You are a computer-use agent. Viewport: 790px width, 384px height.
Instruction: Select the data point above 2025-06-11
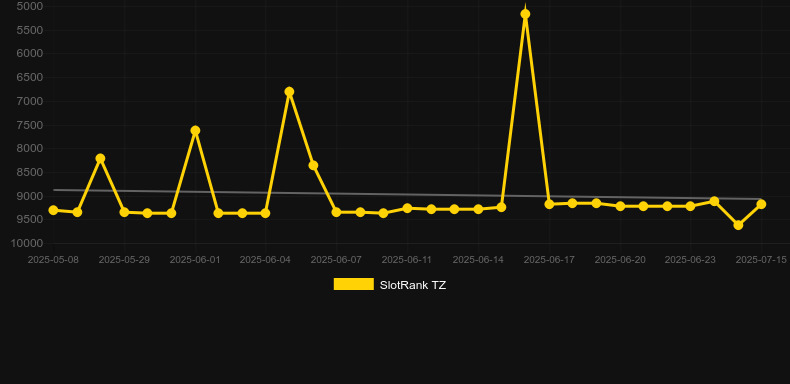click(x=407, y=208)
